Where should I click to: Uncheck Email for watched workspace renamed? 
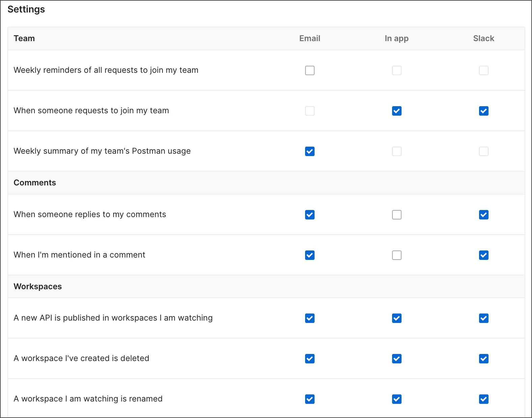pos(309,399)
